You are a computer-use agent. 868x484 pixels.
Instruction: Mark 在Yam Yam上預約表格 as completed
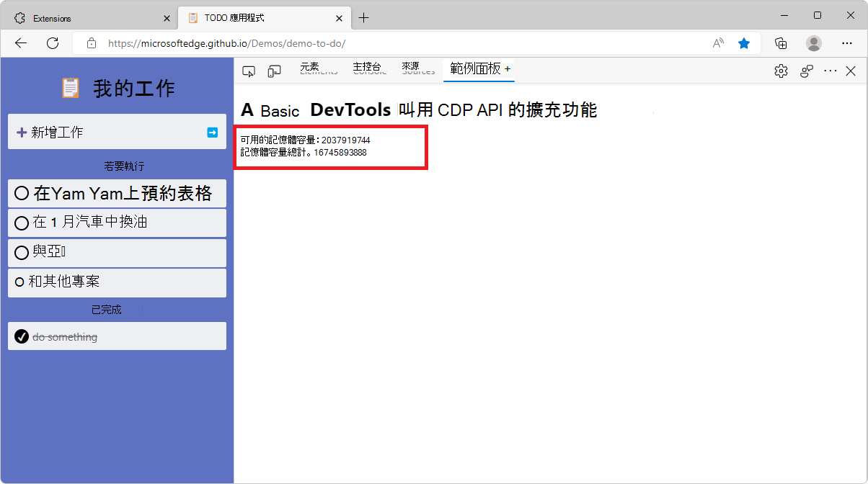tap(22, 193)
